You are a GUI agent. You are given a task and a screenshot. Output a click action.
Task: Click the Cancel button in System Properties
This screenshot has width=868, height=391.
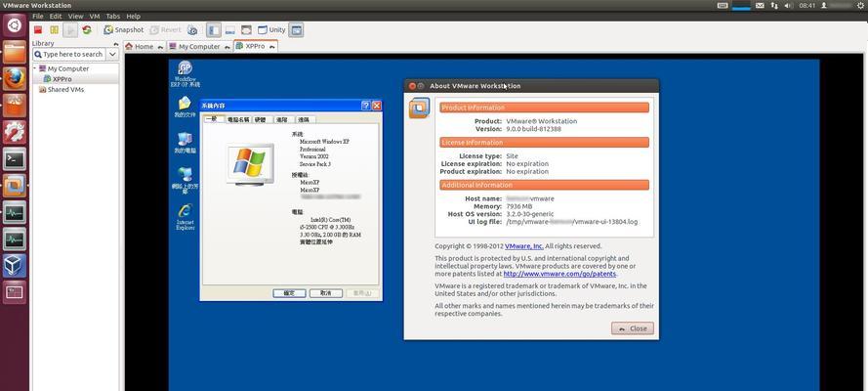pyautogui.click(x=325, y=293)
